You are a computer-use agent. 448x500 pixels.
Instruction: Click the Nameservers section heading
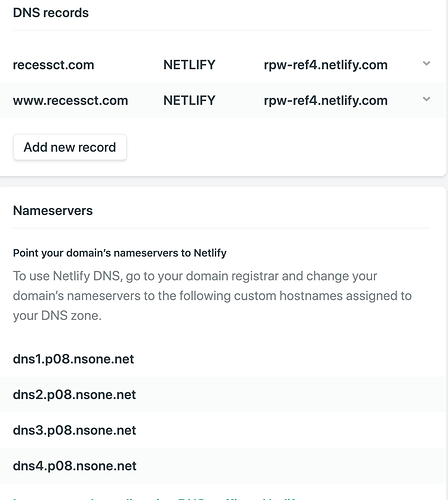click(x=53, y=211)
